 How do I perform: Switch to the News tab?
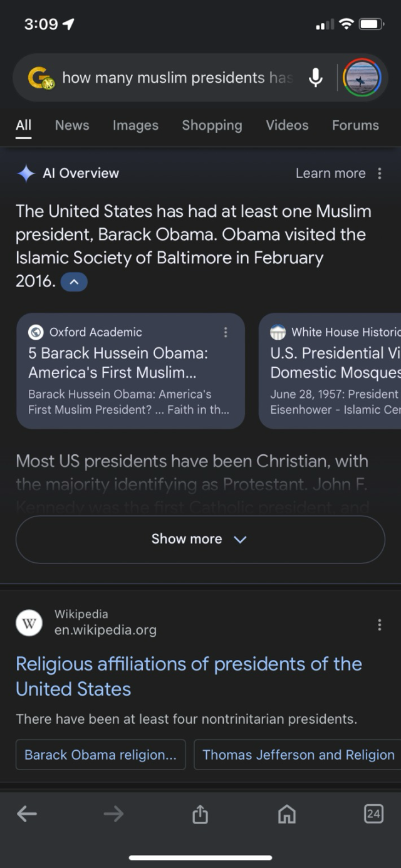point(71,125)
